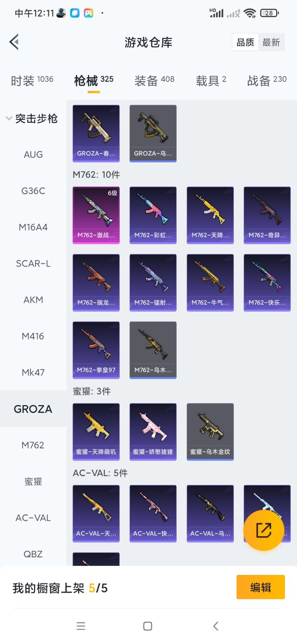297x644 pixels.
Task: Select the M762-拳皇97 skin thumbnail
Action: 96,350
